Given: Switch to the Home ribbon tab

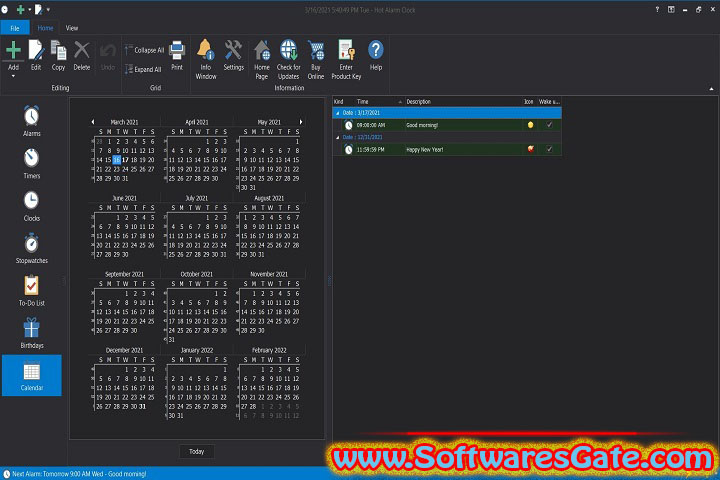Looking at the screenshot, I should pos(45,28).
